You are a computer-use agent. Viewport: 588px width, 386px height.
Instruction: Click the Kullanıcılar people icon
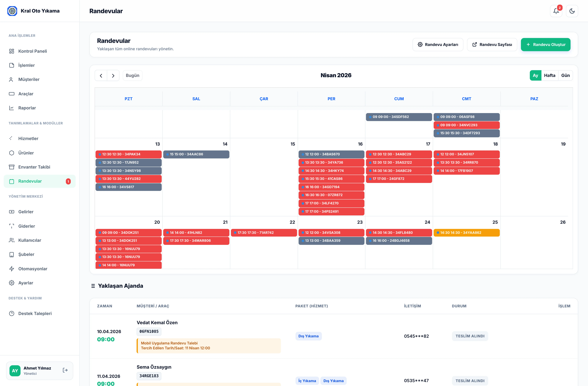[12, 240]
